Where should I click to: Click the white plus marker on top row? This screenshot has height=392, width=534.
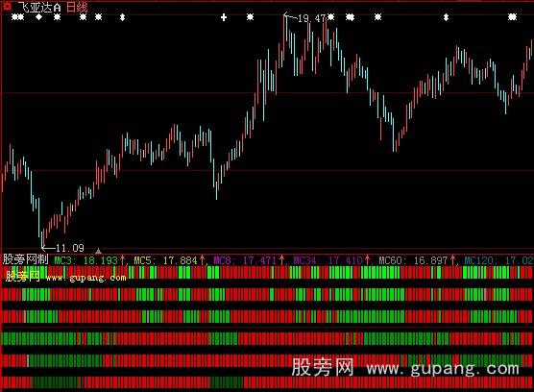click(224, 17)
